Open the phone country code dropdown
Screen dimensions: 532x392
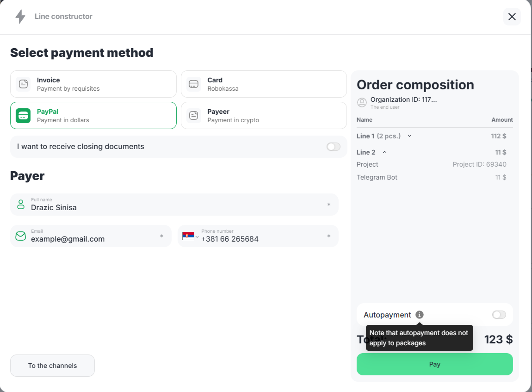pyautogui.click(x=190, y=236)
